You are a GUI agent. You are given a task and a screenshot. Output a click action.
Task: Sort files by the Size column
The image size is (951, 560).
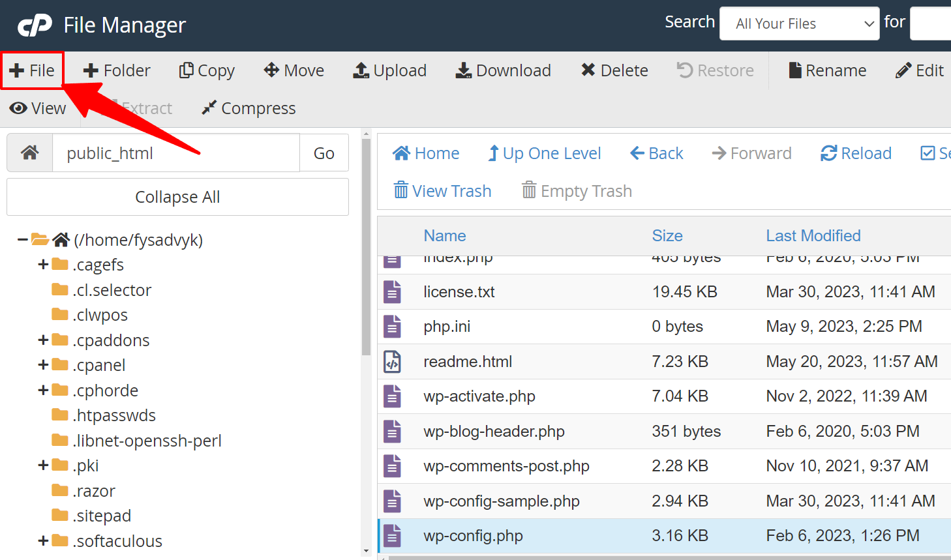(667, 235)
